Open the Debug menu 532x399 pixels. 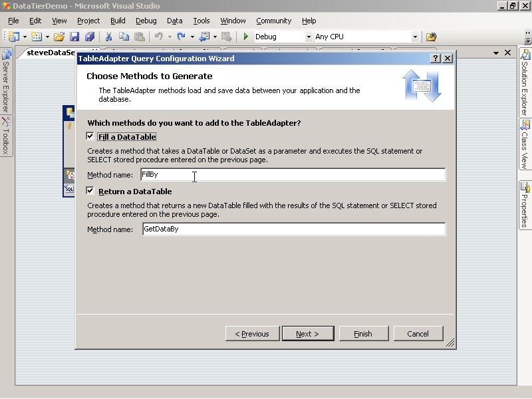coord(146,21)
